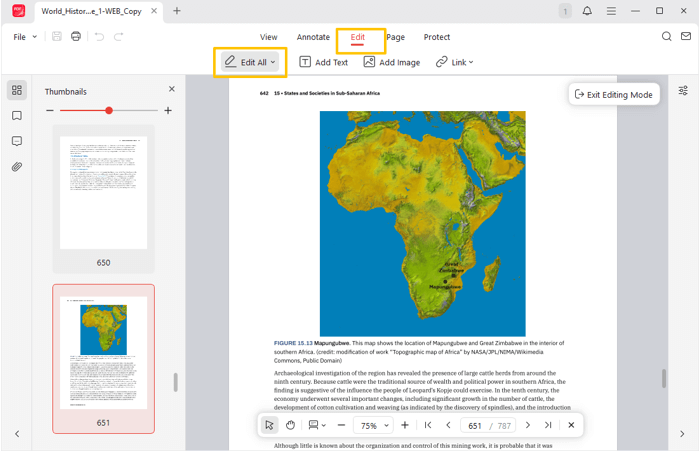Click the Redo arrow
The height and width of the screenshot is (451, 700).
coord(118,37)
